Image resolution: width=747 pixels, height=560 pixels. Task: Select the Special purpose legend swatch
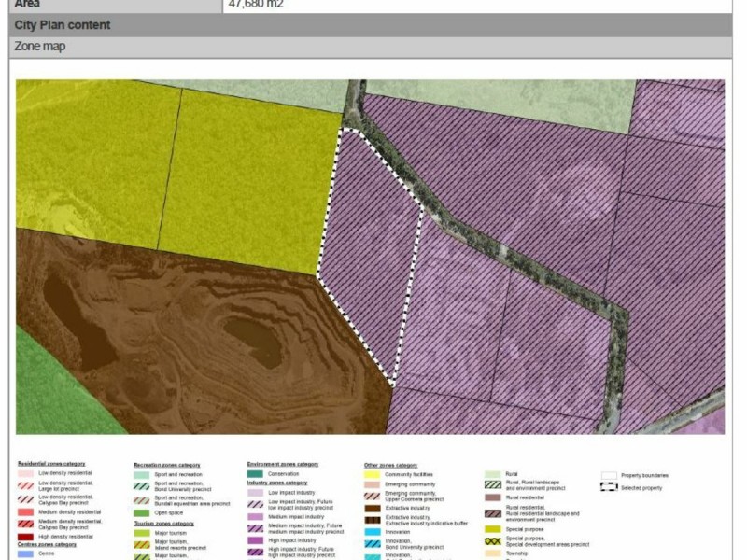[493, 529]
